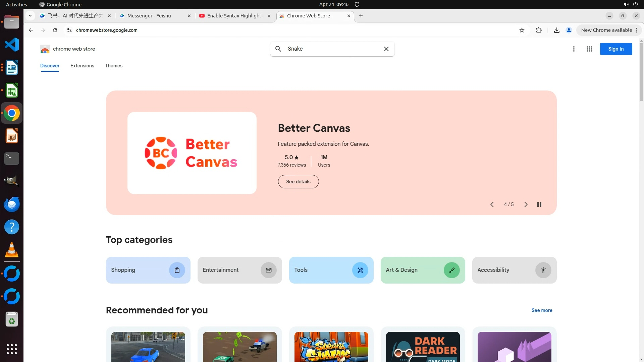This screenshot has height=362, width=644.
Task: Switch to the Themes tab
Action: coord(113,66)
